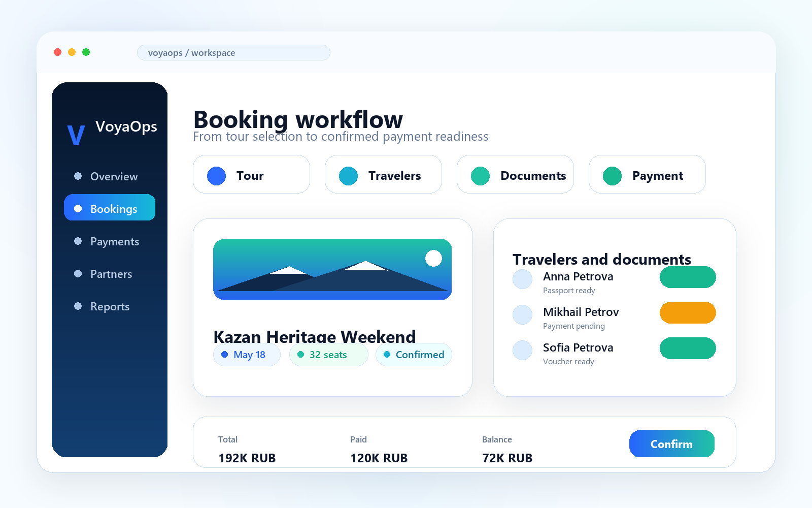Screen dimensions: 812x508
Task: Open the Partners section
Action: [x=110, y=274]
